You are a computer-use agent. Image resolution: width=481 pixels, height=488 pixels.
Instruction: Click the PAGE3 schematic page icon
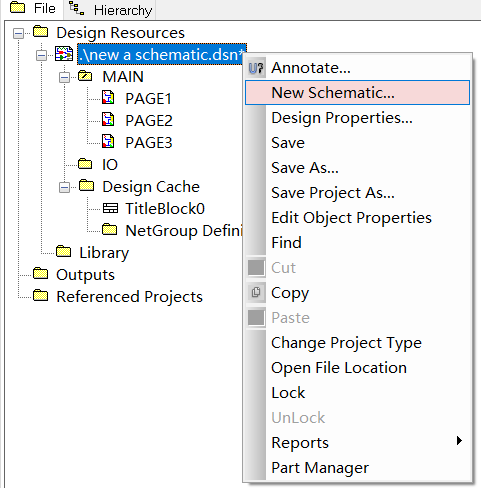(108, 142)
